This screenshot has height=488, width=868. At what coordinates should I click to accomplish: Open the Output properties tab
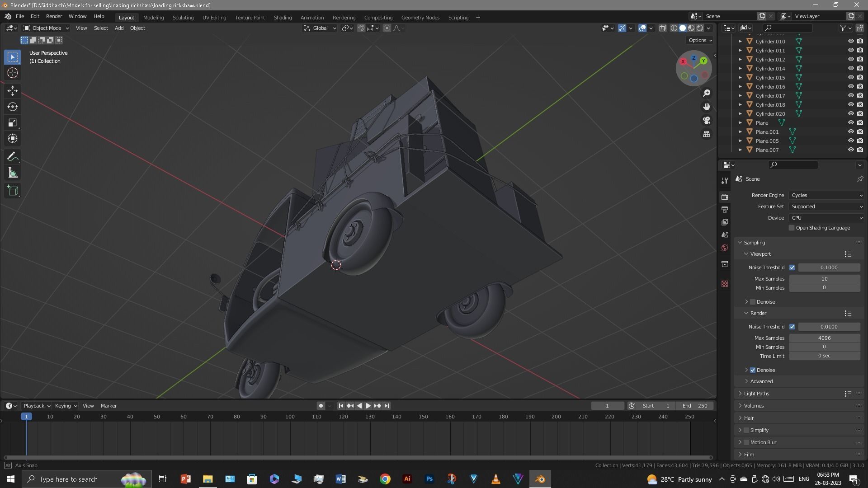725,210
